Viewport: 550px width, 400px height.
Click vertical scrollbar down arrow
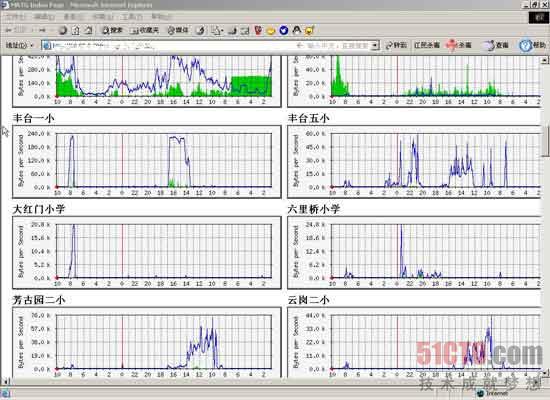545,373
